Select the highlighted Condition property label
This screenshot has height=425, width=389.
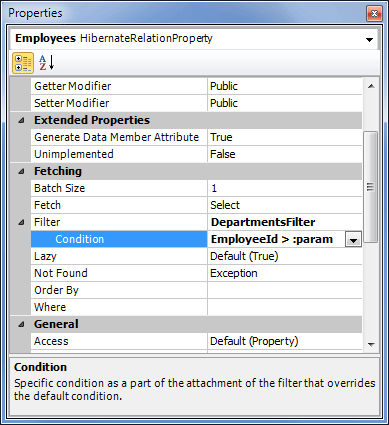pos(80,239)
